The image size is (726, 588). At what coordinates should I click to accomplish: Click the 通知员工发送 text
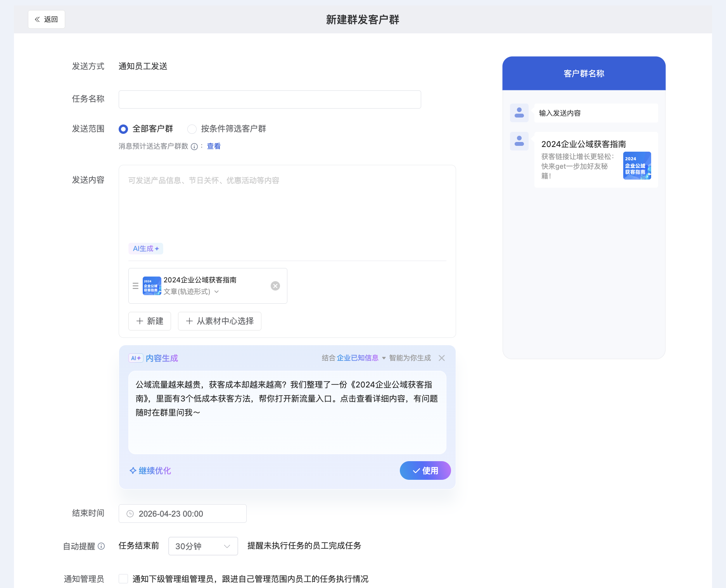143,66
